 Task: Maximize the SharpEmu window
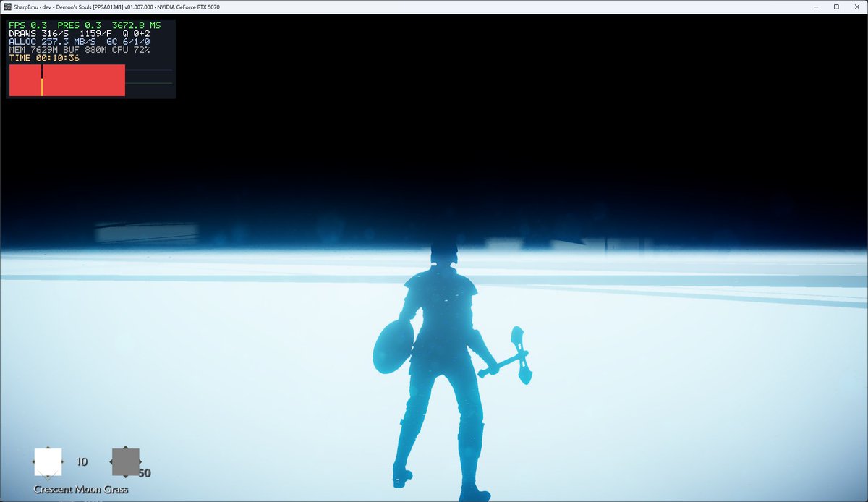click(x=836, y=7)
